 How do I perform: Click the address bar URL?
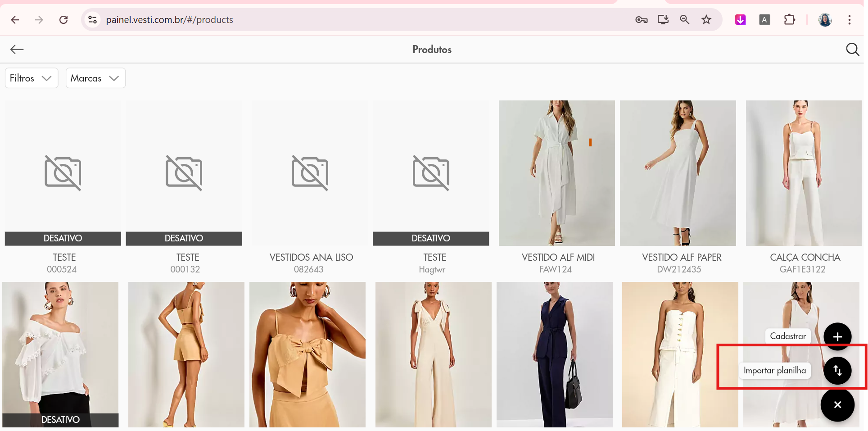point(169,20)
